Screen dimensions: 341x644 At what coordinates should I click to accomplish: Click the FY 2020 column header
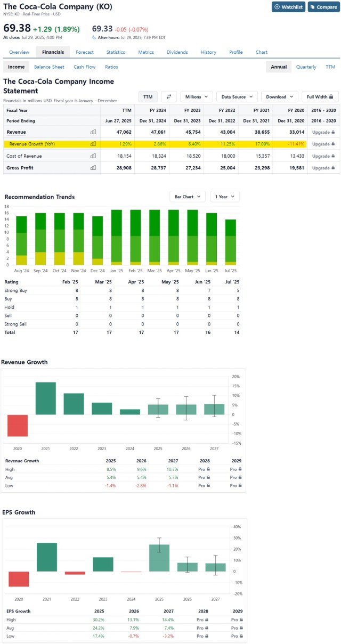coord(295,110)
